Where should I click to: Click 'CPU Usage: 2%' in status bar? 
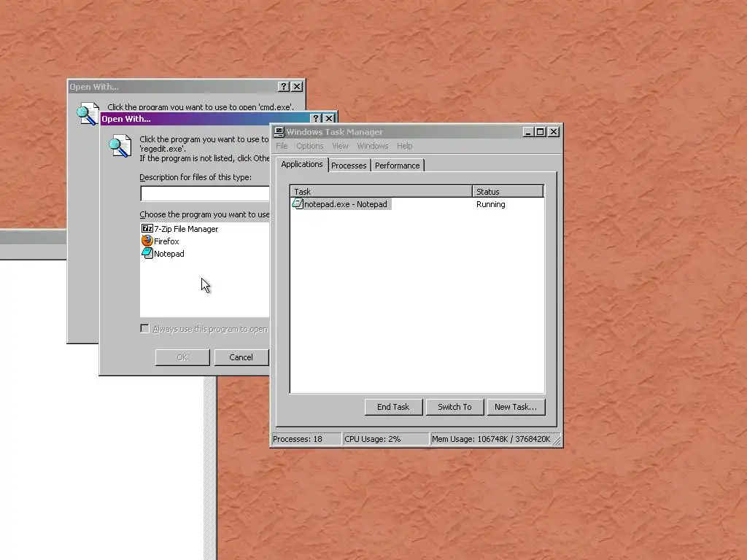coord(385,439)
